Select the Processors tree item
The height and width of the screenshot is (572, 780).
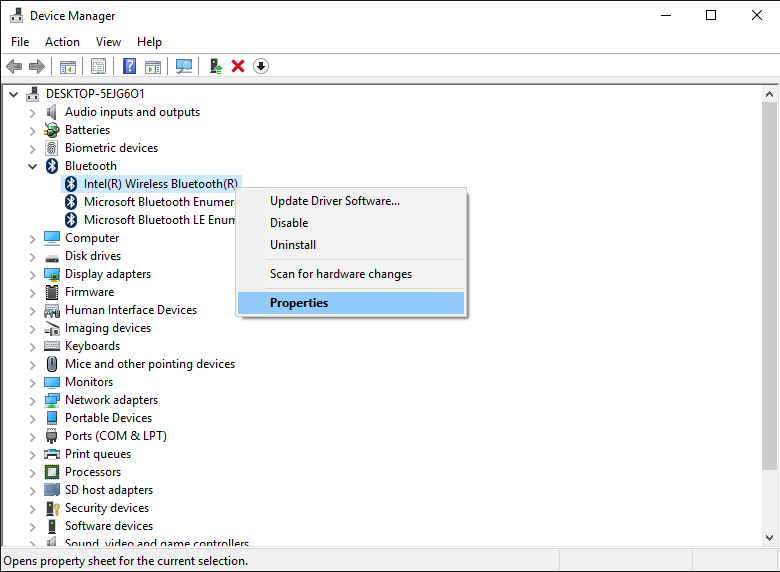pos(93,472)
